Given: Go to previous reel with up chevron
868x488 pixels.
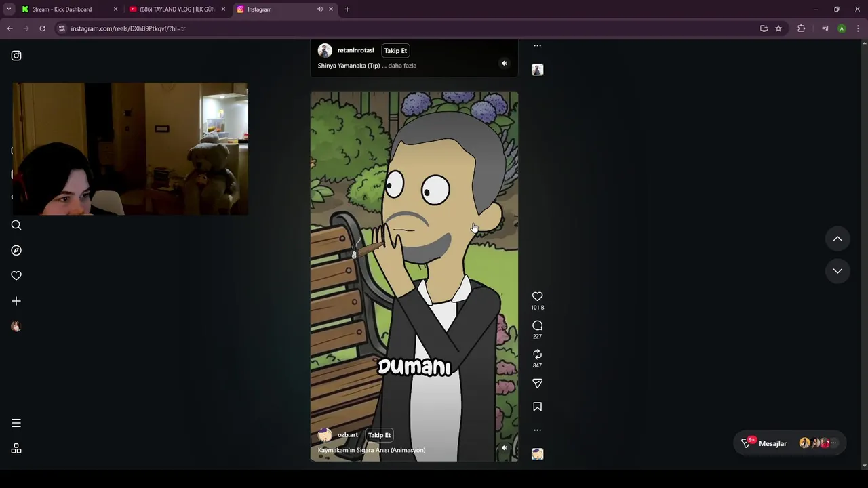Looking at the screenshot, I should tap(837, 239).
